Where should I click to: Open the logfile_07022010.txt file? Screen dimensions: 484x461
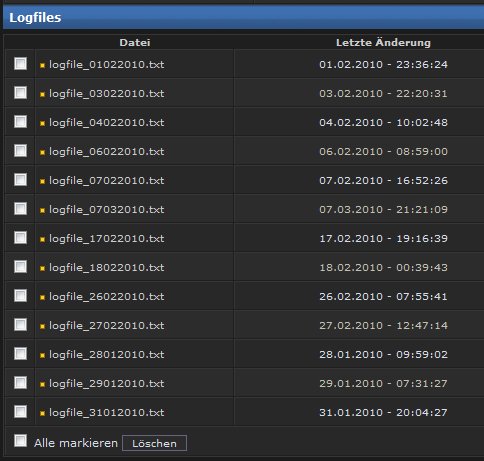coord(107,180)
